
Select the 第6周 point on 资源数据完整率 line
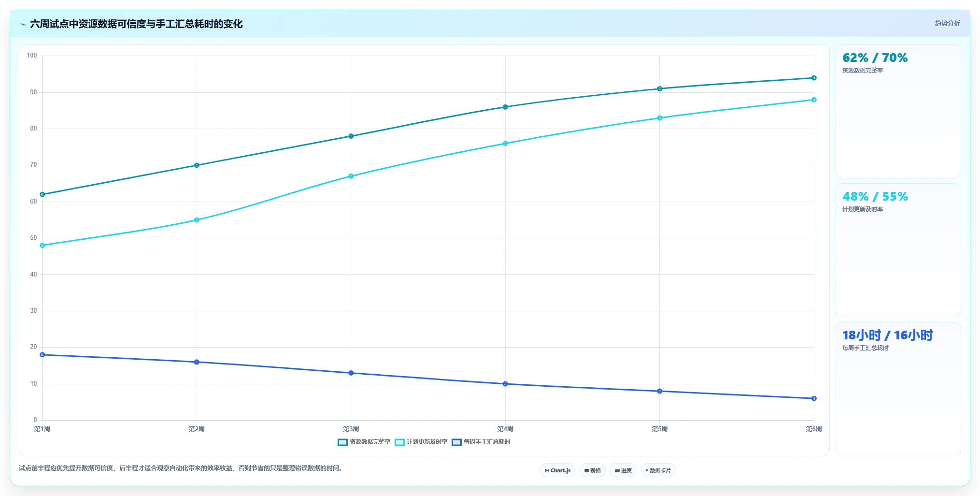coord(814,78)
